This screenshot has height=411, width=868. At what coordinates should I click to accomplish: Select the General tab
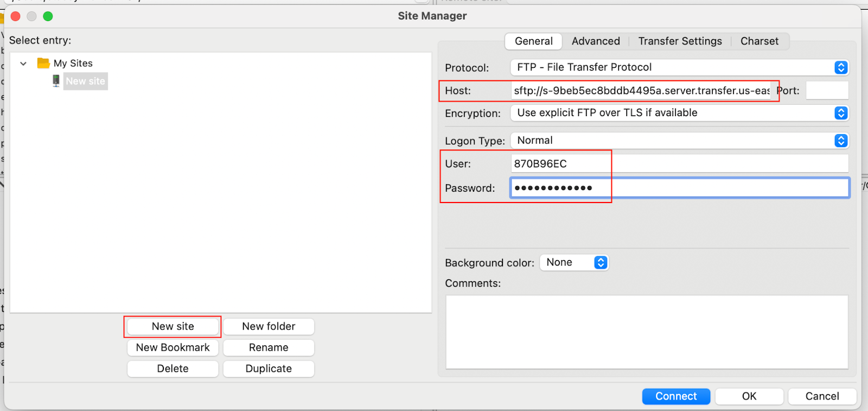point(533,41)
